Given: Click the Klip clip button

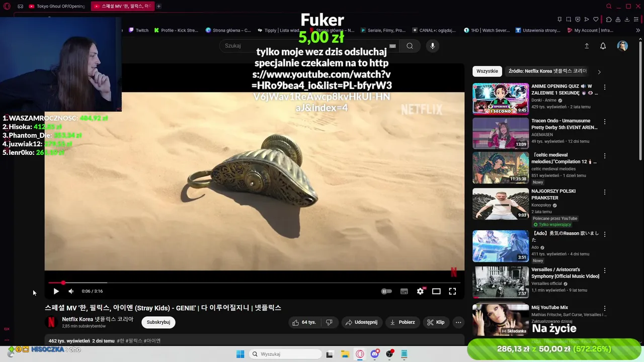Looking at the screenshot, I should click(x=436, y=322).
